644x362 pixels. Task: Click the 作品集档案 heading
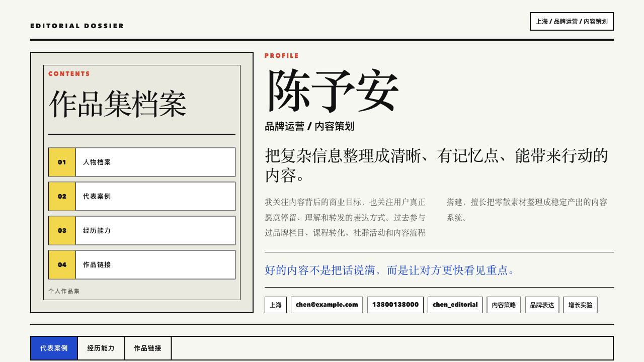click(117, 105)
